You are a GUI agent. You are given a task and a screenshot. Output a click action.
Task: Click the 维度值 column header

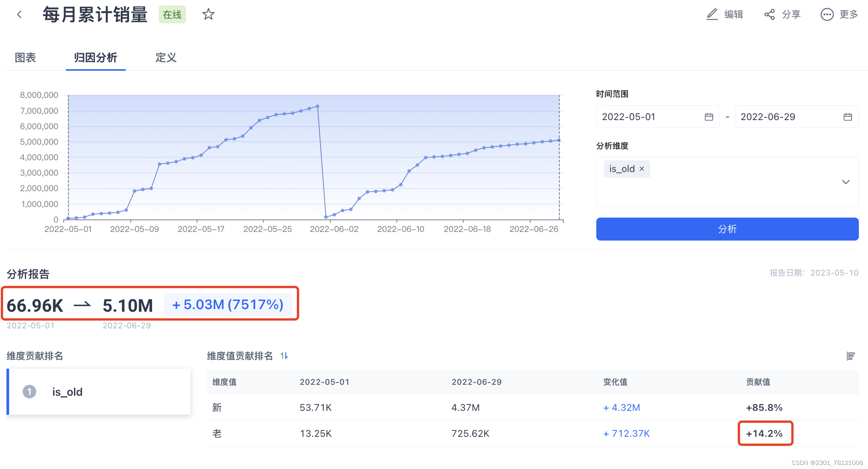(x=225, y=382)
